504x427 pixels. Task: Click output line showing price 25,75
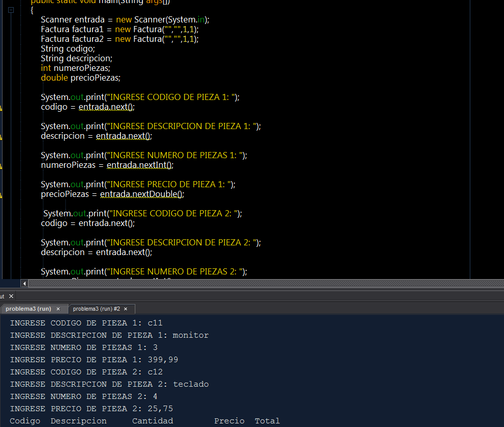tap(91, 409)
